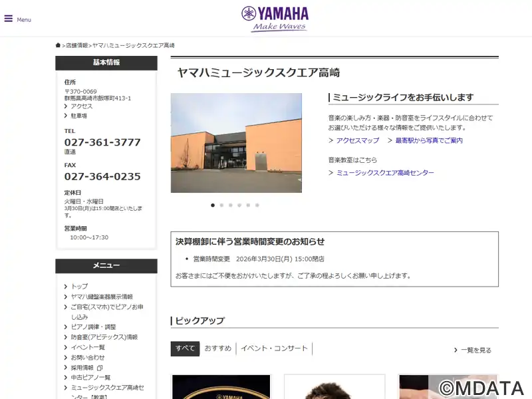The image size is (532, 399).
Task: Open アクセスマップ link
Action: pyautogui.click(x=358, y=140)
